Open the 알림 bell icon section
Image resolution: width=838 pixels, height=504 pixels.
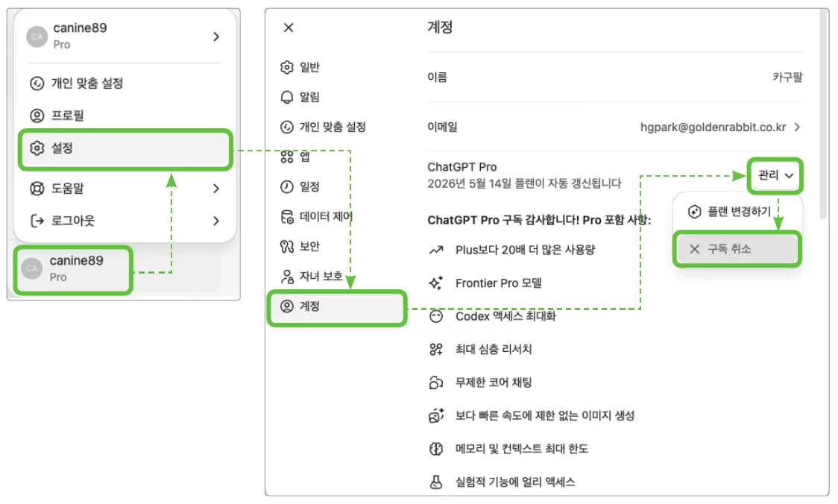pyautogui.click(x=287, y=97)
